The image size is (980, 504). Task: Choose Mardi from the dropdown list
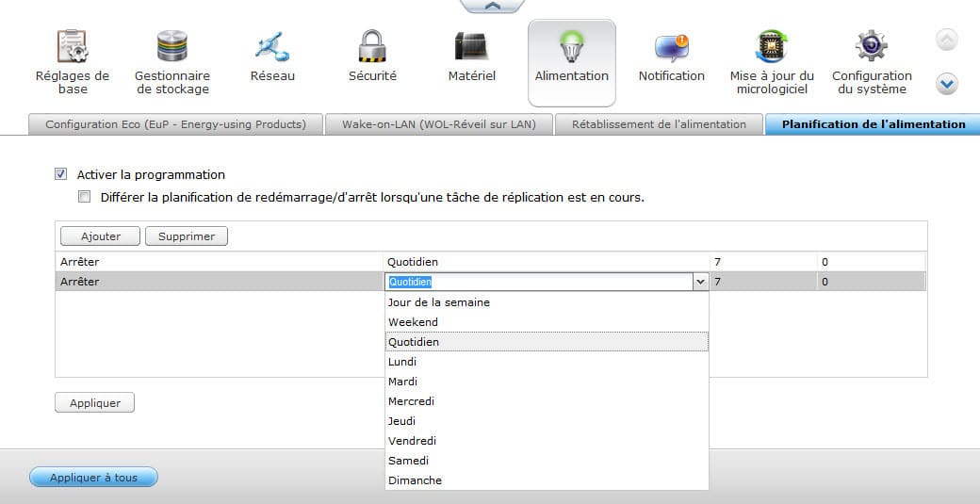(547, 382)
